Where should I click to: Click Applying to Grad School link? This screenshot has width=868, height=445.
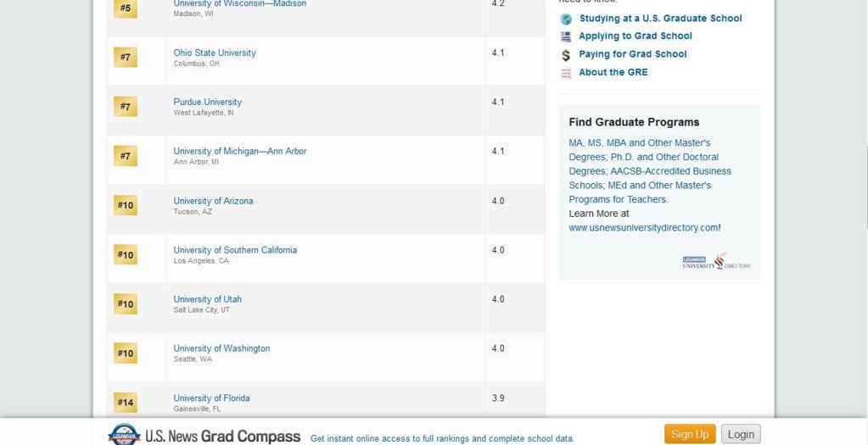[636, 36]
